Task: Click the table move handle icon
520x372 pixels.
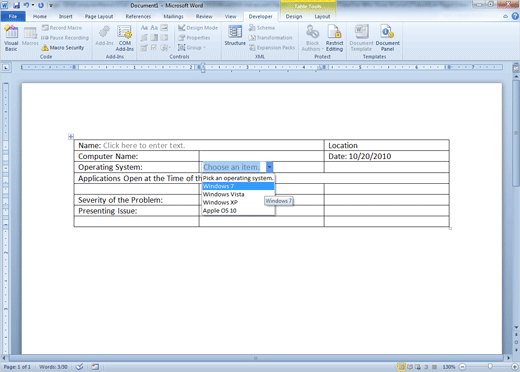Action: (71, 136)
